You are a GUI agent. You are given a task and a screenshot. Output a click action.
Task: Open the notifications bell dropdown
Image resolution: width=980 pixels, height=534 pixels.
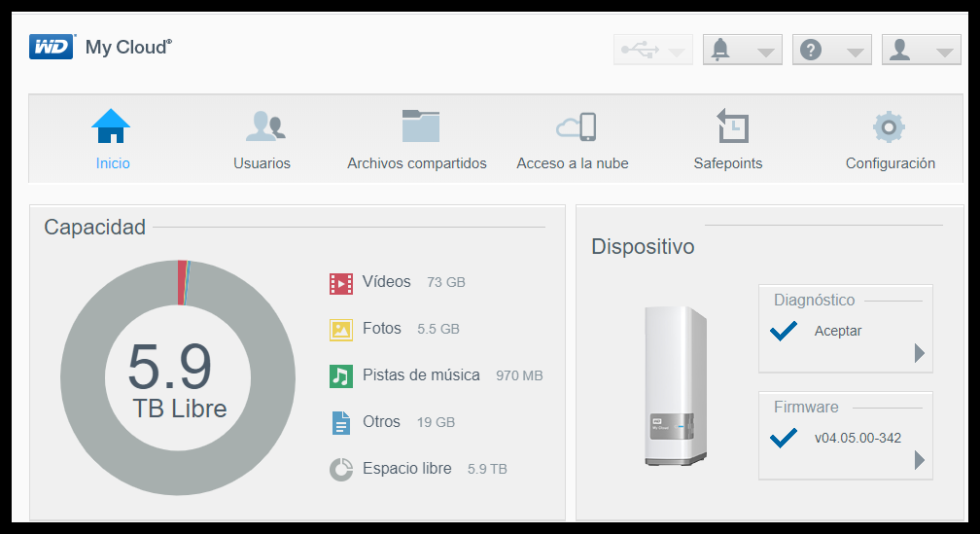point(743,50)
